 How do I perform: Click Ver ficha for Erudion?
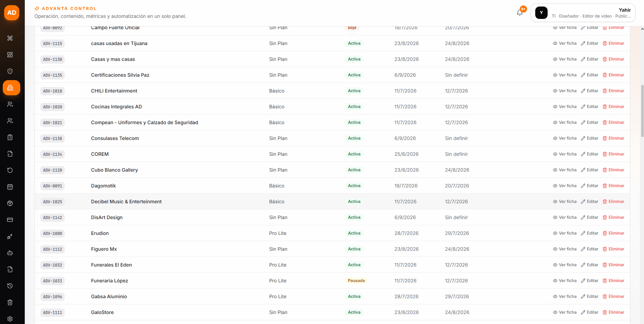pos(564,233)
